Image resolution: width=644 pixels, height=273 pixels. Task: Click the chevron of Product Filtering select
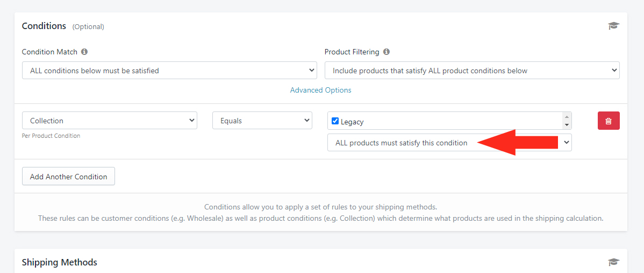(x=614, y=71)
